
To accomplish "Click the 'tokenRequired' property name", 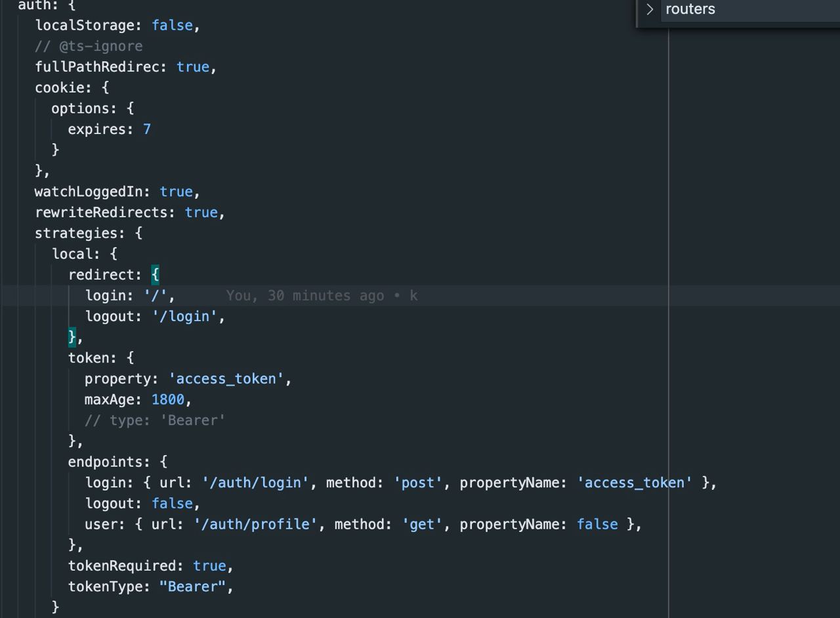I will [121, 566].
